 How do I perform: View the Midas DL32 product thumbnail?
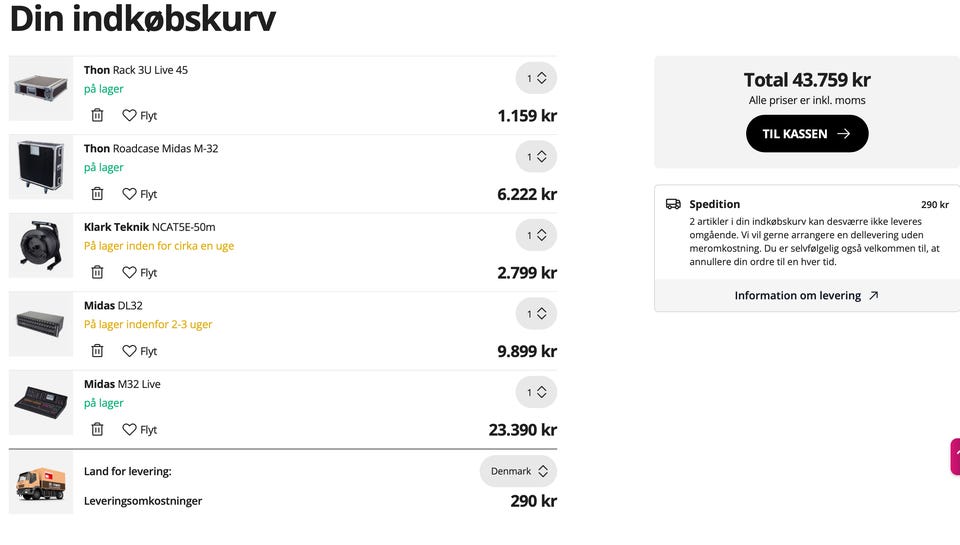[41, 324]
